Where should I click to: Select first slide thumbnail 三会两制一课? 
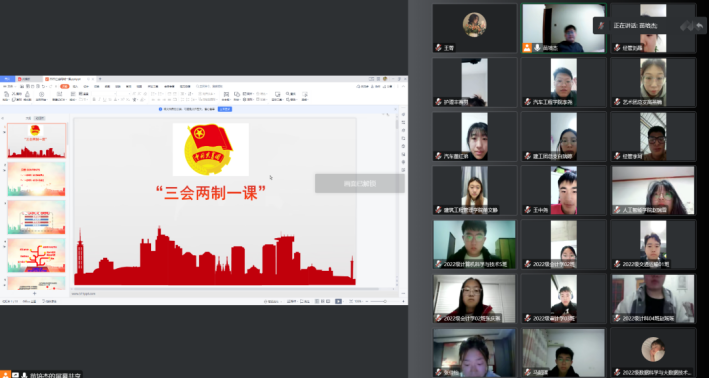[x=36, y=140]
